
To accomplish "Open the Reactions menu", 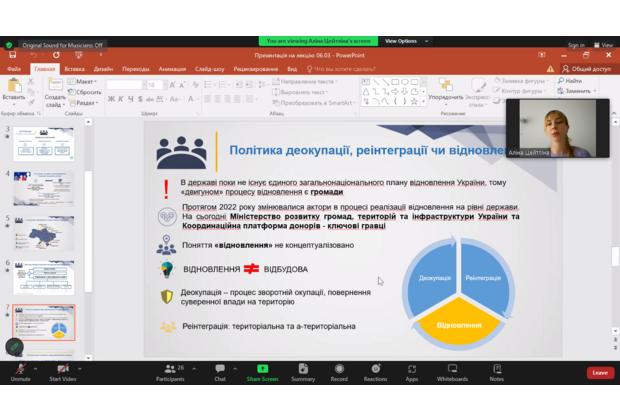I will [x=375, y=369].
